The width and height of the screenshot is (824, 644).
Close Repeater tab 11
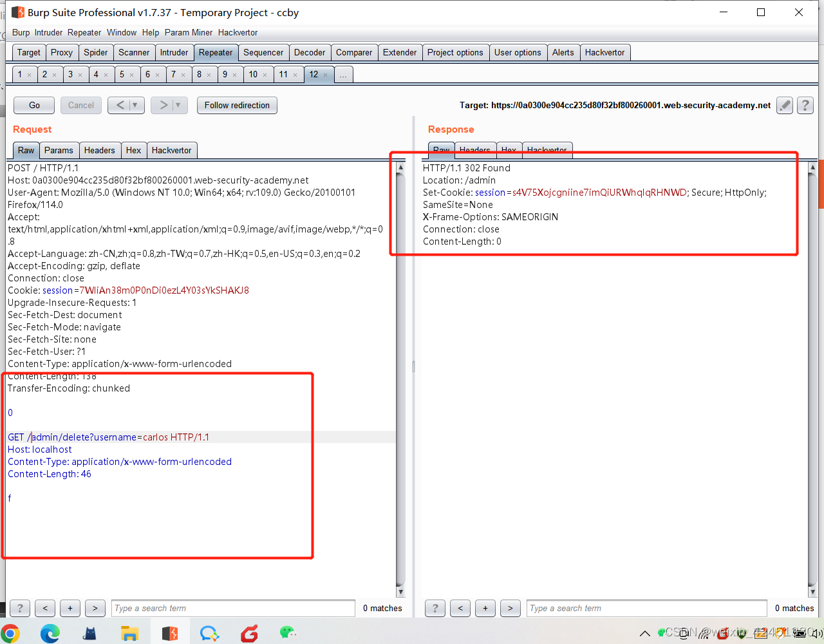pyautogui.click(x=295, y=75)
